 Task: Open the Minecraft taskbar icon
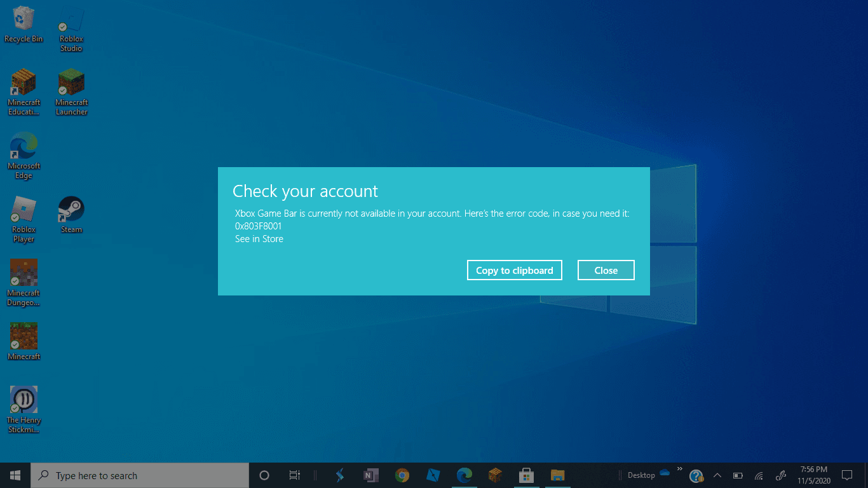(495, 475)
